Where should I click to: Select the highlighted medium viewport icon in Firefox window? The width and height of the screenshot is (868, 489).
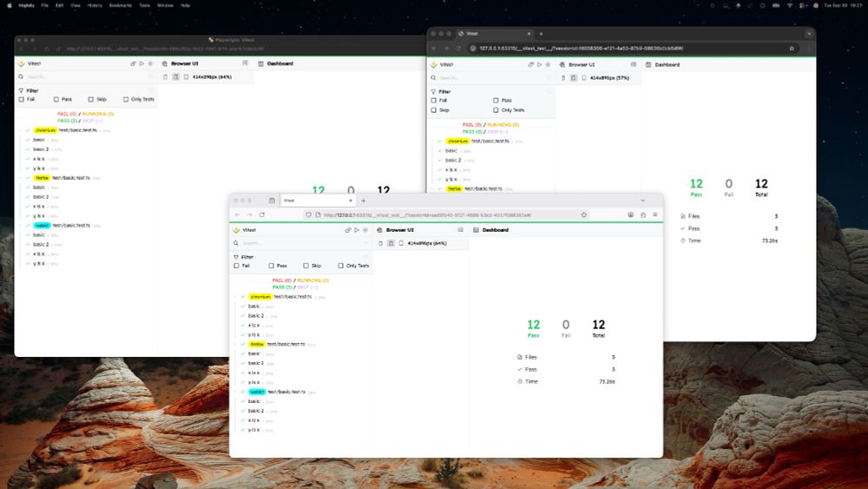391,243
